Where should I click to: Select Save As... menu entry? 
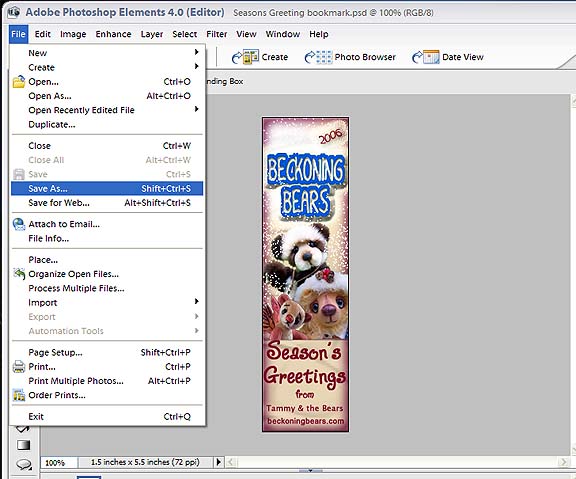click(x=107, y=188)
